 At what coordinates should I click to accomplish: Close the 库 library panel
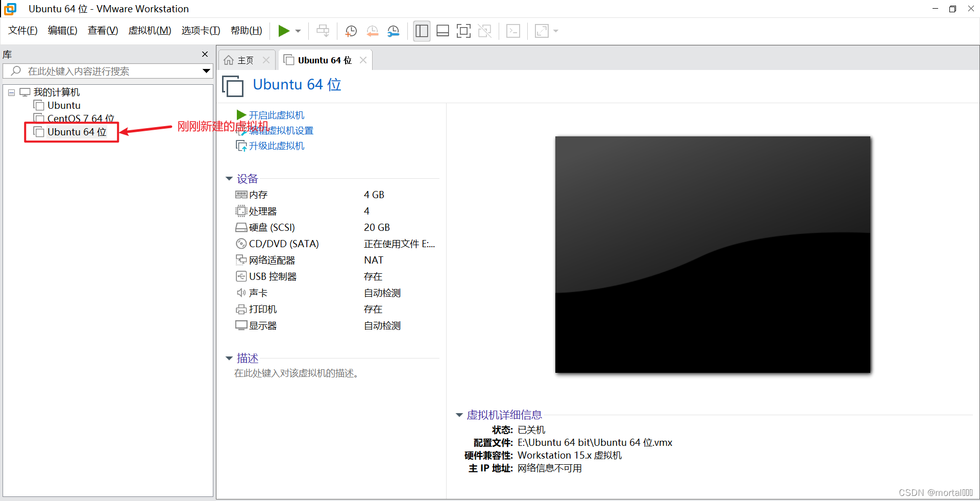205,54
